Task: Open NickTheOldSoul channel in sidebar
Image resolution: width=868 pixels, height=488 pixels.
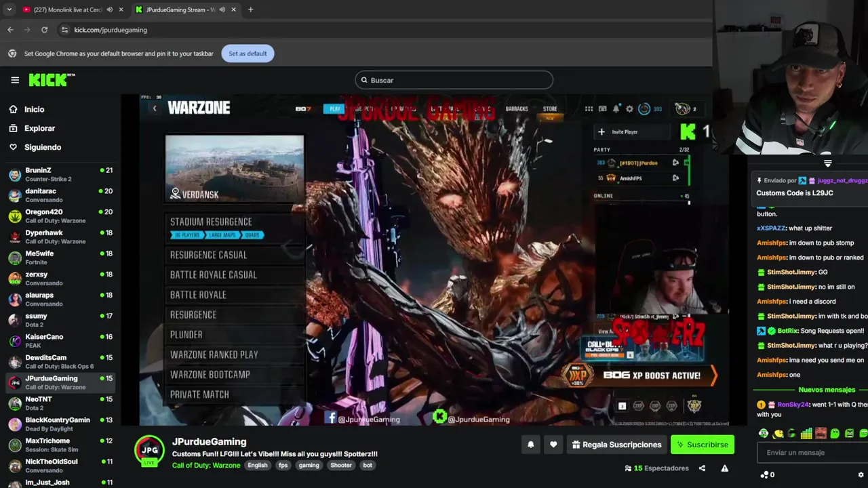Action: (60, 466)
